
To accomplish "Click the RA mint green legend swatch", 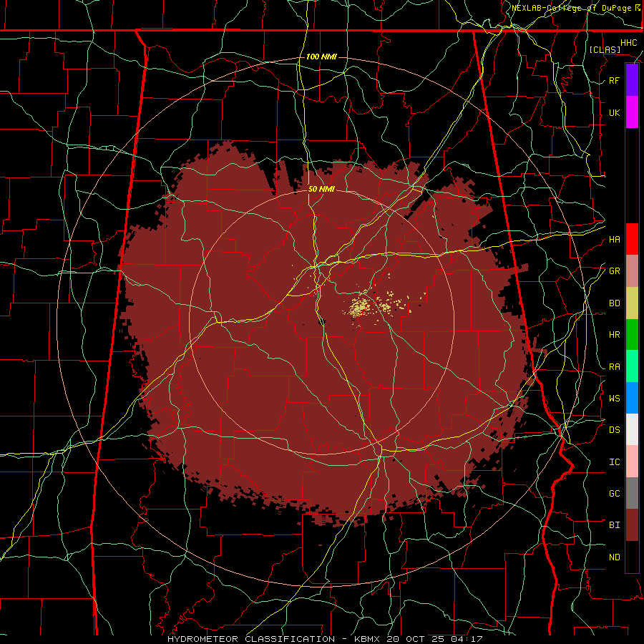I will point(632,366).
